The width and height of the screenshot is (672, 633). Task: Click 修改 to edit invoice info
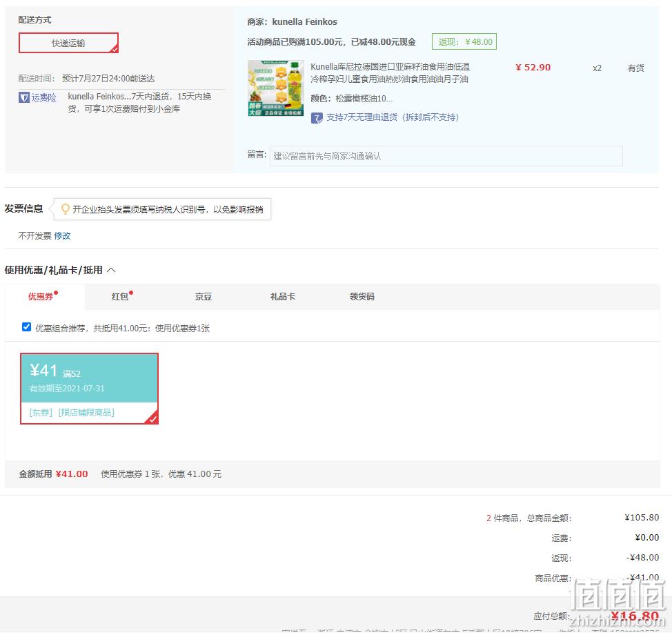pos(62,236)
